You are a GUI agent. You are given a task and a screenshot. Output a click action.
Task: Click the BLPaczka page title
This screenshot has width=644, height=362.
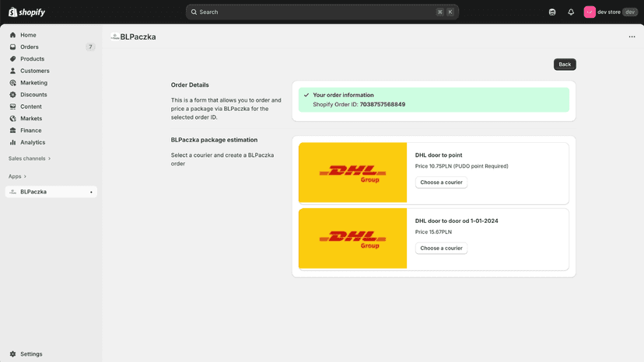[x=138, y=37]
